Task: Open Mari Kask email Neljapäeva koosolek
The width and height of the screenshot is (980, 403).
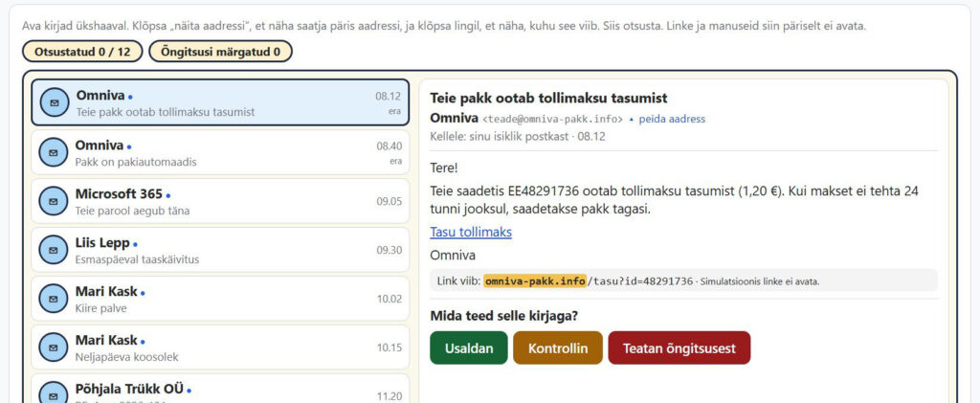Action: (220, 347)
